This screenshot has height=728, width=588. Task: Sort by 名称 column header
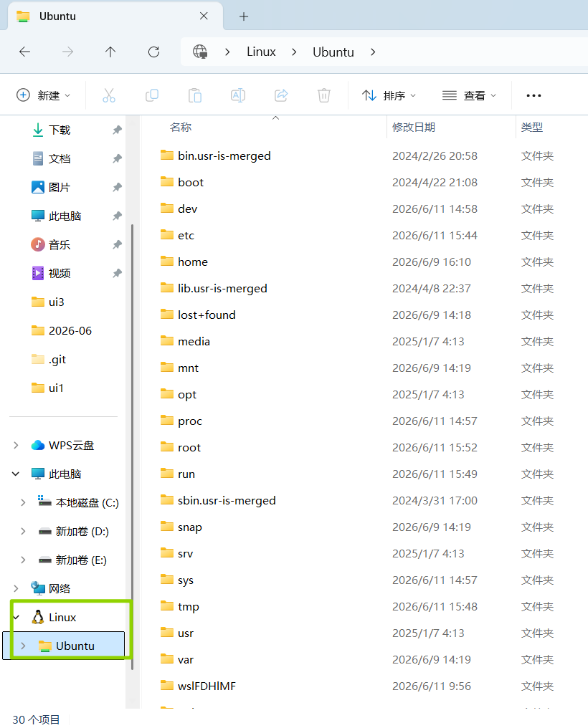pos(180,128)
